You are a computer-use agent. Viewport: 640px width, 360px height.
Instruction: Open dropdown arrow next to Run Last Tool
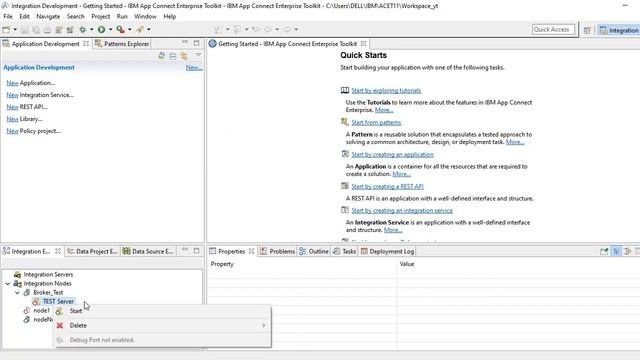[x=129, y=29]
